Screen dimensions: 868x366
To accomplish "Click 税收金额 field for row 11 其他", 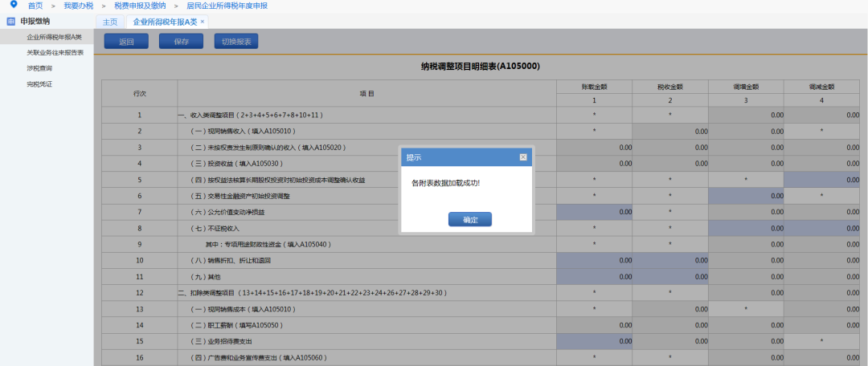I will pyautogui.click(x=670, y=276).
